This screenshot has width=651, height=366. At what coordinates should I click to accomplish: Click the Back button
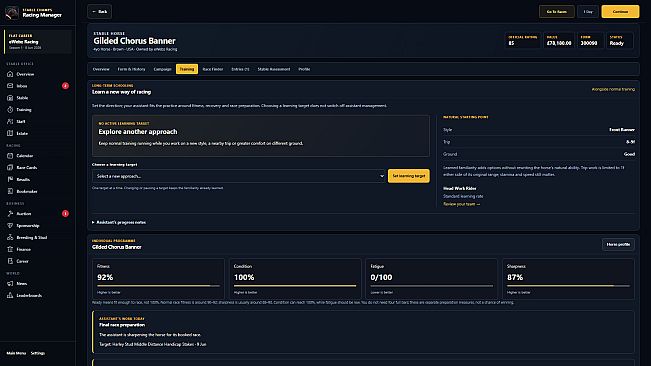tap(100, 12)
